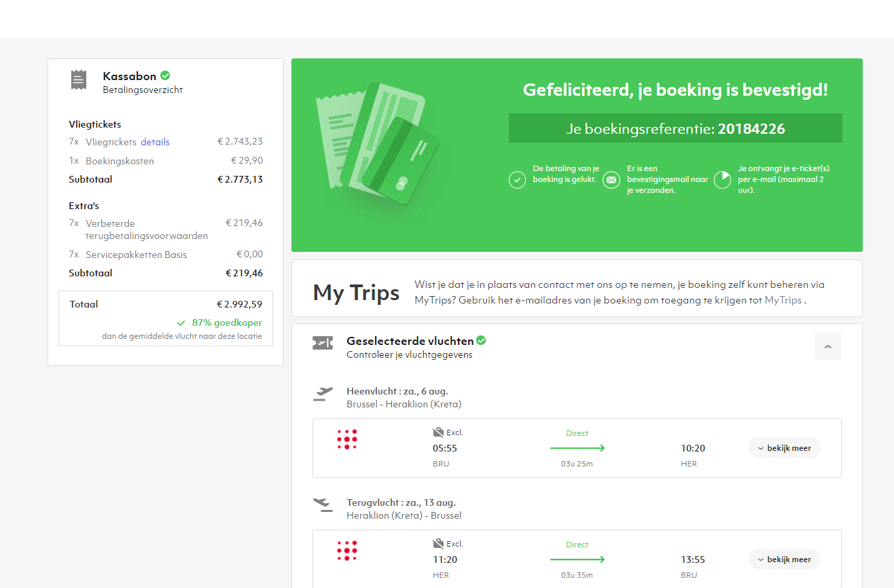Click the green checkmark next to Kassabon

click(165, 75)
